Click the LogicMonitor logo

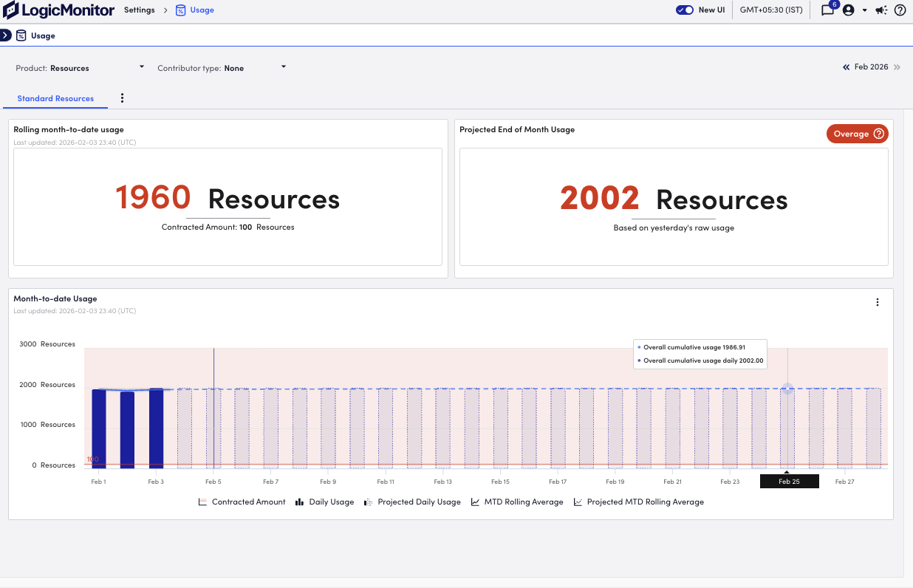pyautogui.click(x=59, y=10)
